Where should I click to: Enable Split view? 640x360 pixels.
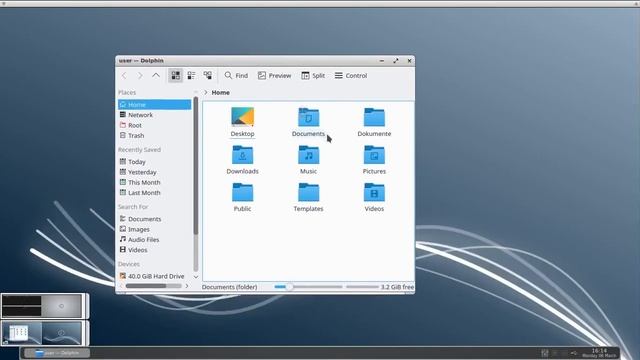click(313, 76)
